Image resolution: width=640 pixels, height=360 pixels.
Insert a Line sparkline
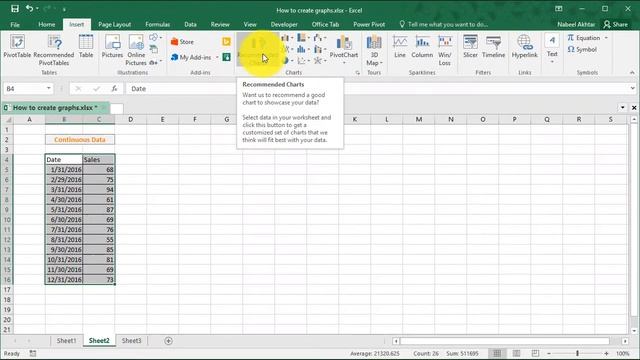point(400,46)
